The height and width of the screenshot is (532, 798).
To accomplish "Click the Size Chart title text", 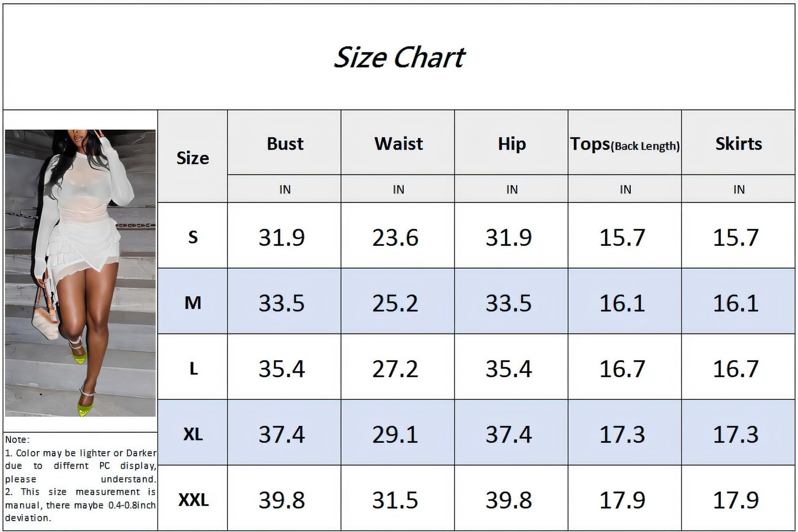I will [399, 57].
